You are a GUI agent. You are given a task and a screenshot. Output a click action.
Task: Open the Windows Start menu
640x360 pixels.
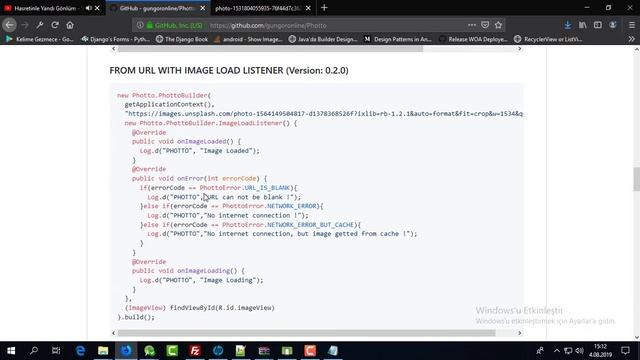point(11,351)
